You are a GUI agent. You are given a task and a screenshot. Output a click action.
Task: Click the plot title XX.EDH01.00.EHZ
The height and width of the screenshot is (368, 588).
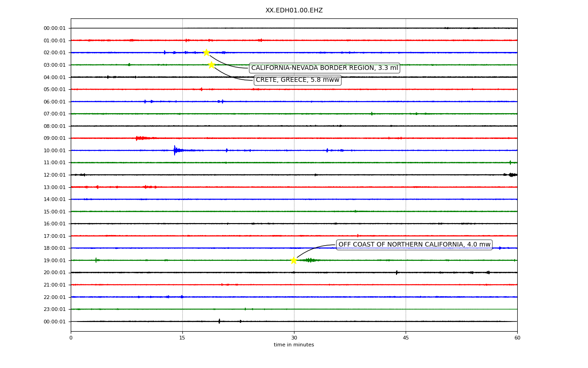294,10
